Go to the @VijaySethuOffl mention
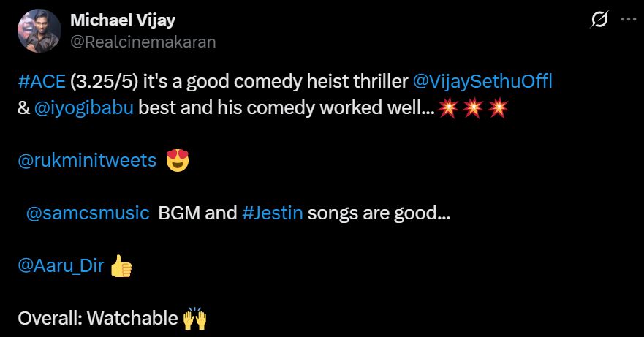 coord(482,81)
